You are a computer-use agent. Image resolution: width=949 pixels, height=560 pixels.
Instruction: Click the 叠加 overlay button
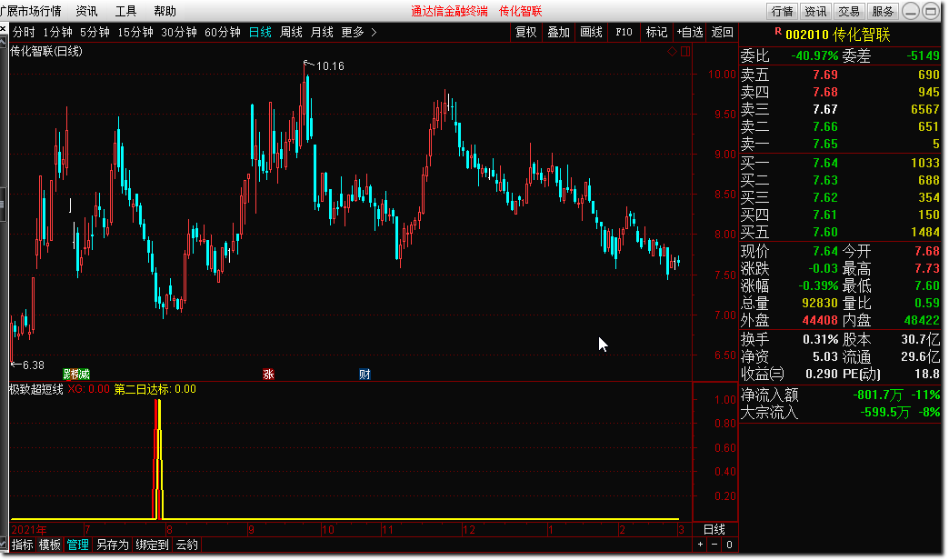click(559, 32)
